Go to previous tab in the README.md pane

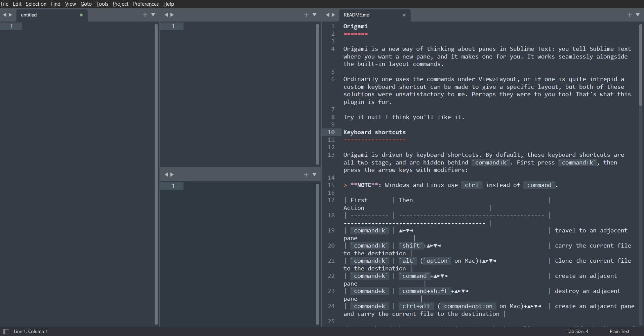(328, 15)
